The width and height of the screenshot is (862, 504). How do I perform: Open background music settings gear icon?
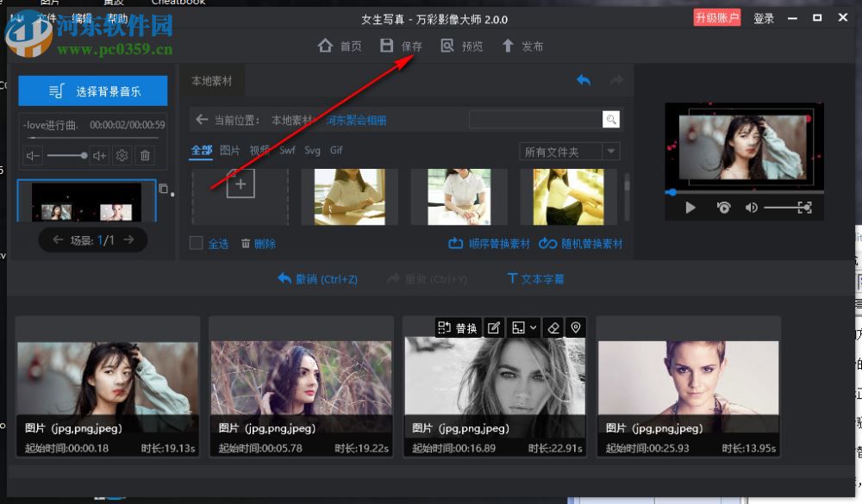point(122,155)
